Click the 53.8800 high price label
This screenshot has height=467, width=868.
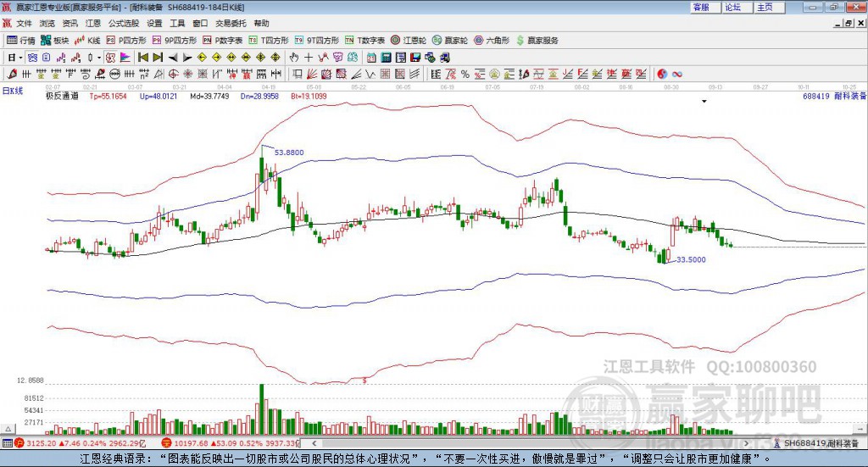289,153
